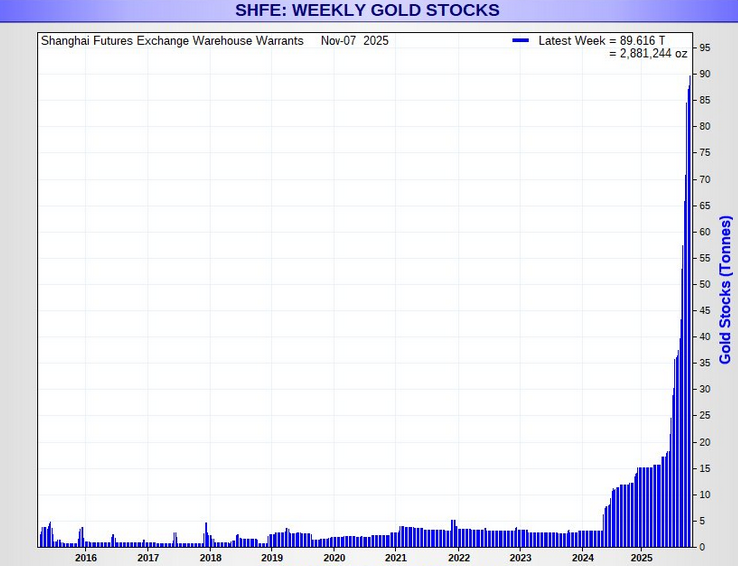Click the 50 tick on the y-axis
738x566 pixels.
(x=705, y=285)
